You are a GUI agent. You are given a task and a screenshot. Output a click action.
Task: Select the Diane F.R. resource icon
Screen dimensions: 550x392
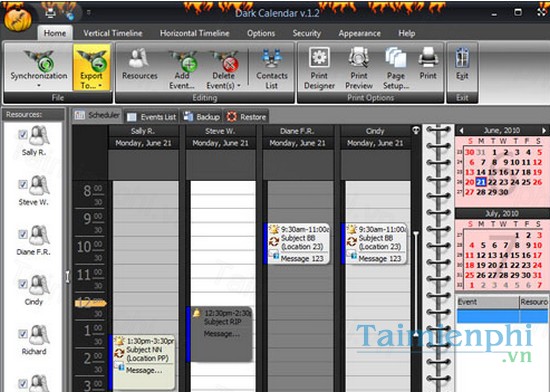[x=39, y=235]
